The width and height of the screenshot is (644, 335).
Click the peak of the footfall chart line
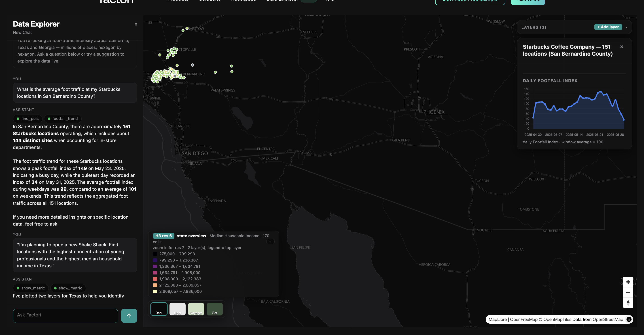point(600,92)
